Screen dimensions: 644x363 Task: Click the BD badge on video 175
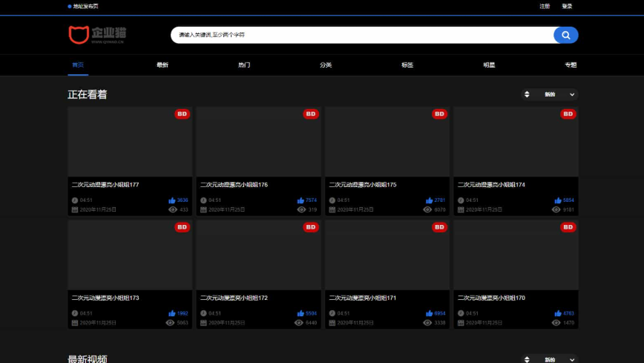click(x=439, y=114)
